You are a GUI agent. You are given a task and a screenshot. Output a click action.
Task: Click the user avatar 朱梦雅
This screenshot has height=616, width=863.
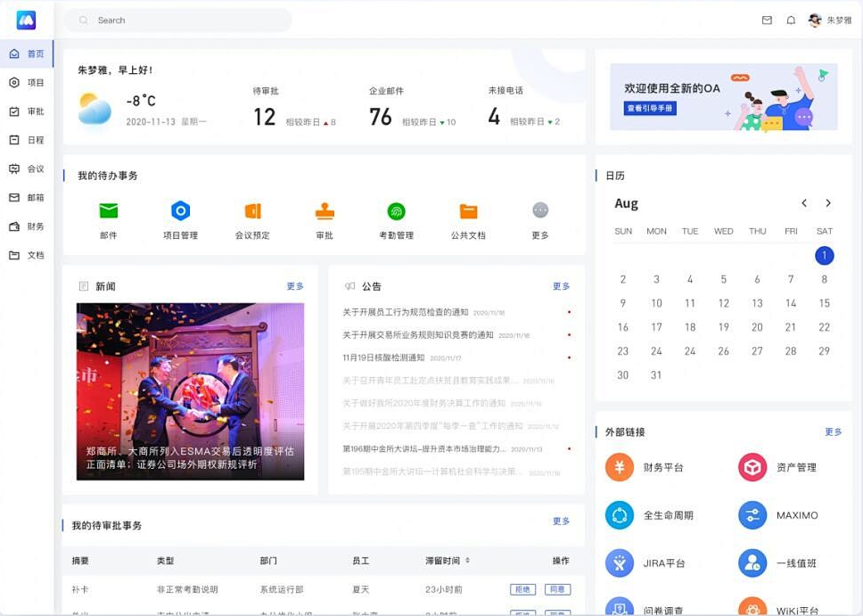(815, 21)
